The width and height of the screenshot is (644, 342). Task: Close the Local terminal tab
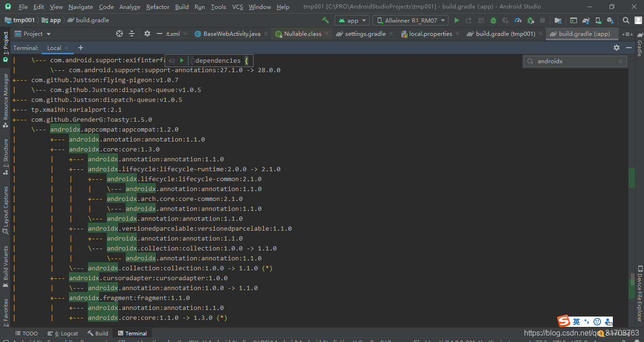(67, 48)
